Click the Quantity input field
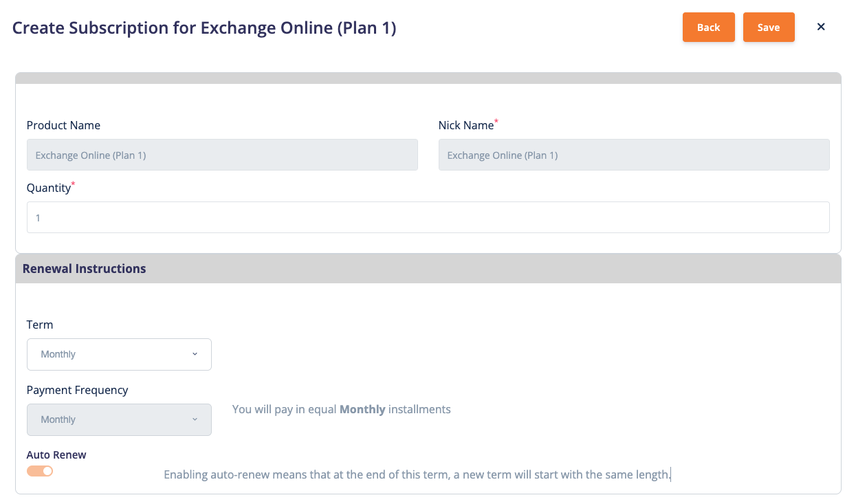Screen dimensions: 856x504 pyautogui.click(x=428, y=217)
